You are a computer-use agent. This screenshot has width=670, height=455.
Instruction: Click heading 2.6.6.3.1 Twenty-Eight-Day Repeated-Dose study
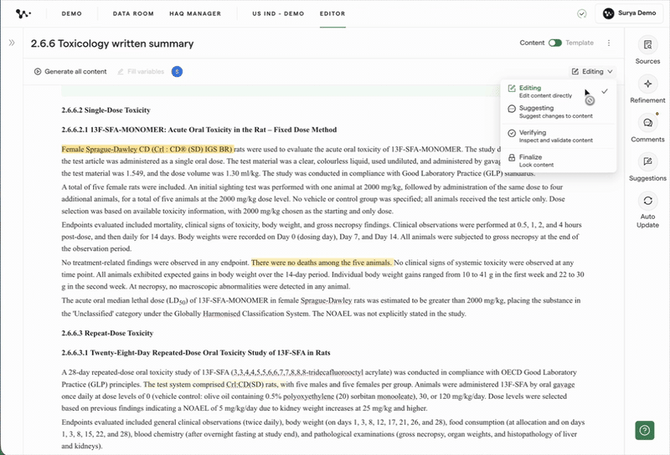coord(196,352)
